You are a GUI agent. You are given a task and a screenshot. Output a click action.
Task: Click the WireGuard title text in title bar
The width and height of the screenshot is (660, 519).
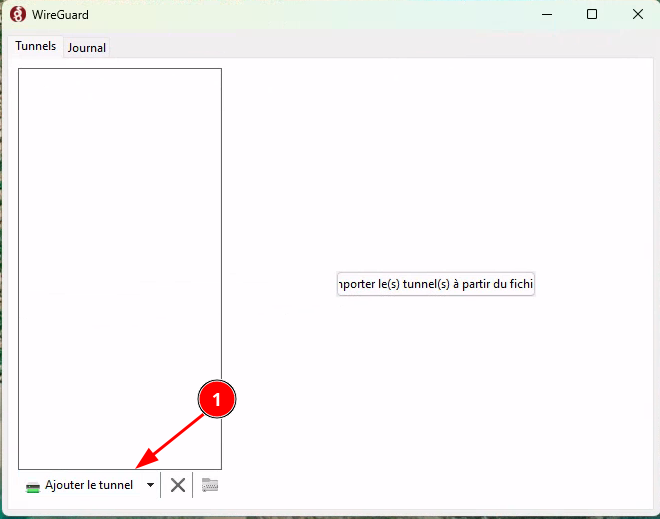pyautogui.click(x=62, y=14)
